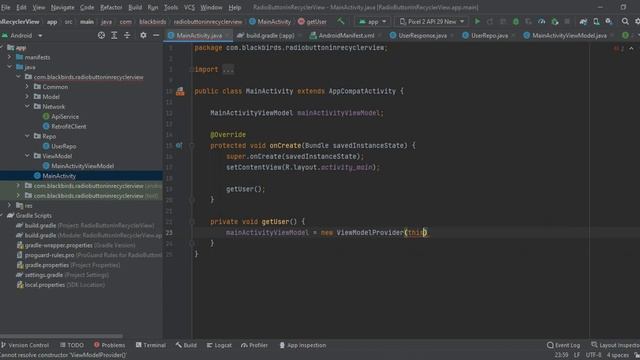Click the Stop run square icon
This screenshot has height=360, width=640.
pos(567,21)
